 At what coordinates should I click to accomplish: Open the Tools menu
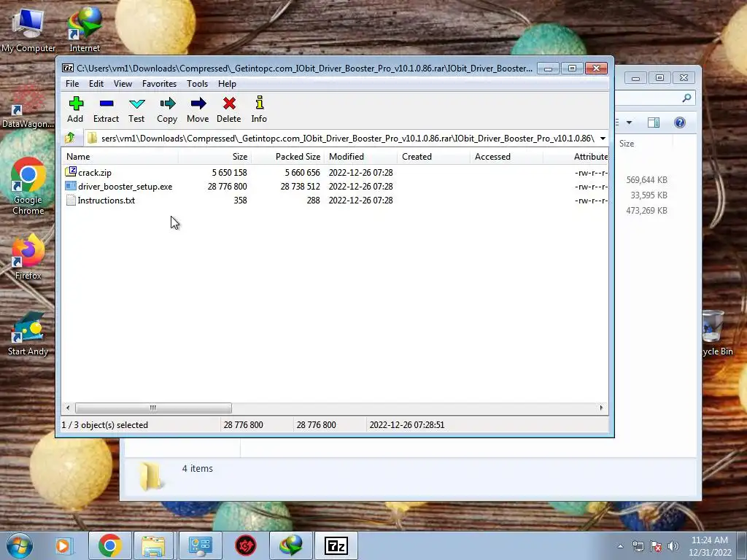(197, 84)
